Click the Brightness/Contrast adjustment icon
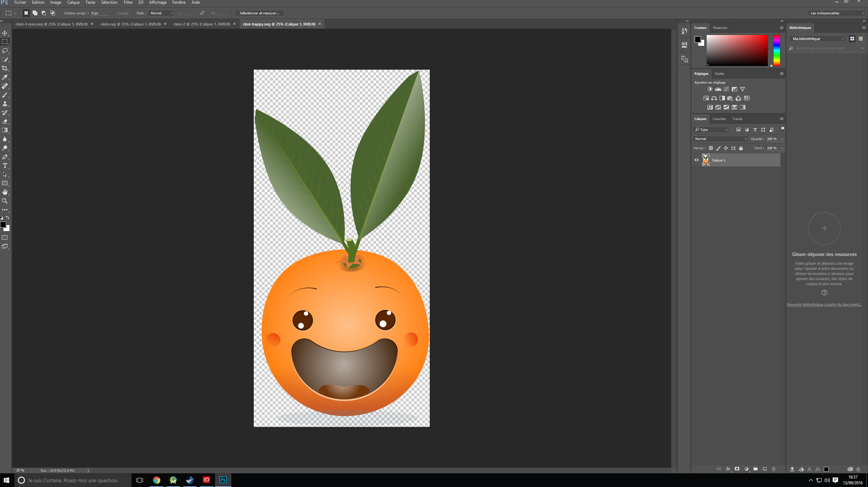The width and height of the screenshot is (868, 487). 710,89
